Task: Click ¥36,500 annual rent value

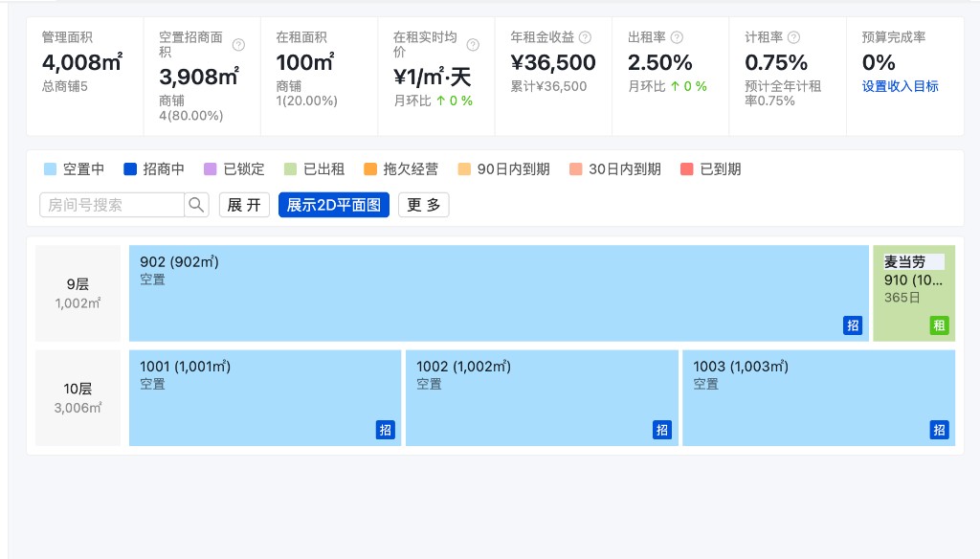Action: (x=553, y=62)
